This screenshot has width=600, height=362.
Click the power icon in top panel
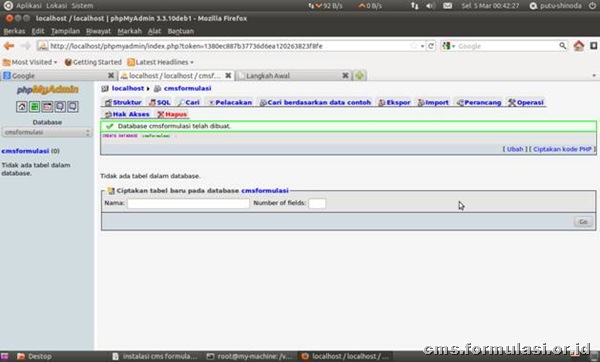(x=592, y=6)
